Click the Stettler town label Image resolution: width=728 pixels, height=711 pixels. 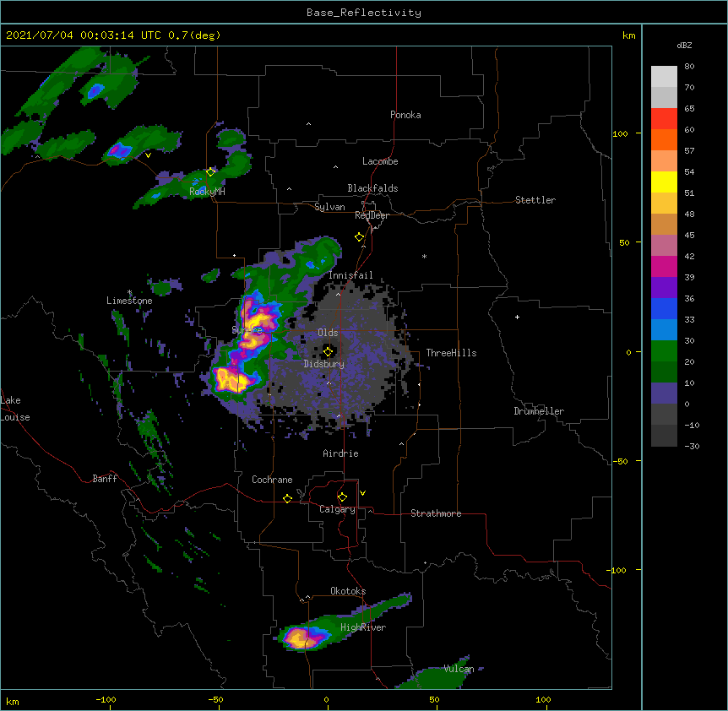(x=535, y=200)
